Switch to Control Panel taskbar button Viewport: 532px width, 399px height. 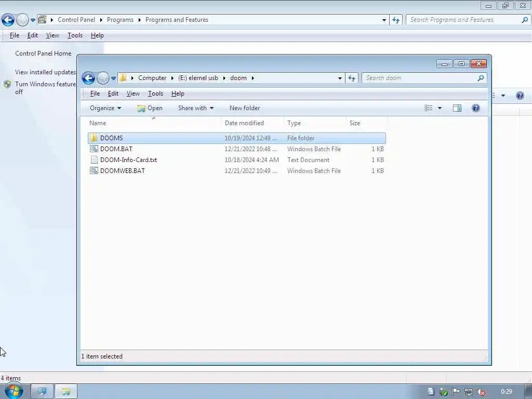click(42, 392)
